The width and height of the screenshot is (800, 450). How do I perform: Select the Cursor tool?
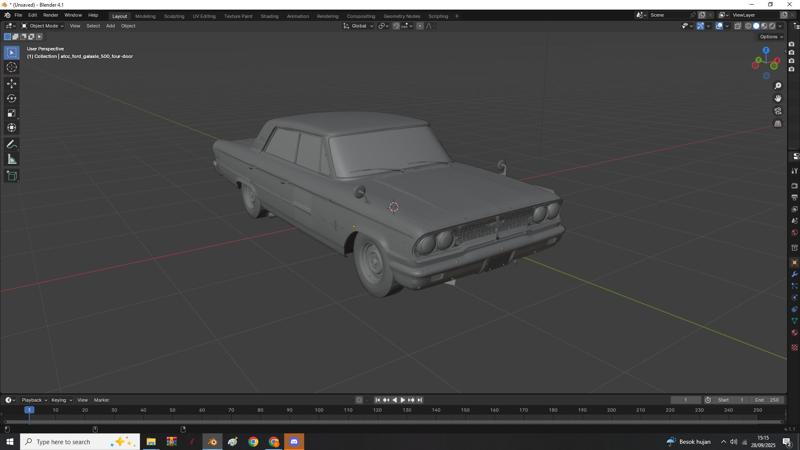11,67
